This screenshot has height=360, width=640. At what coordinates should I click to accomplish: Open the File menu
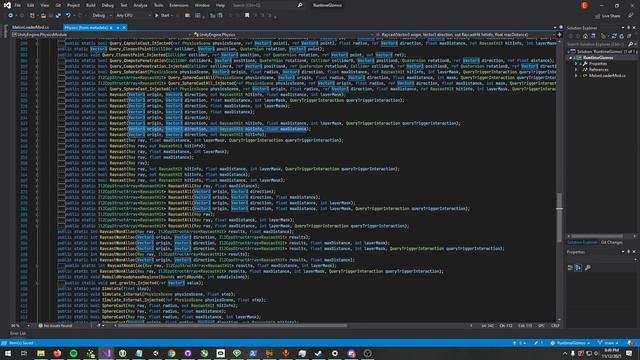[18, 5]
